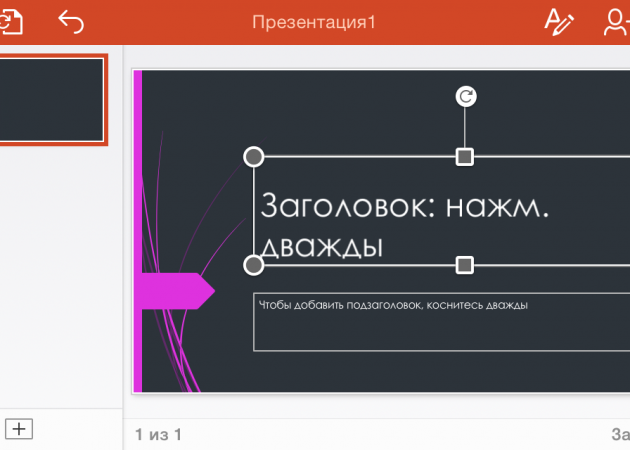This screenshot has width=630, height=450.
Task: Click the top-left round resize handle
Action: pos(254,157)
